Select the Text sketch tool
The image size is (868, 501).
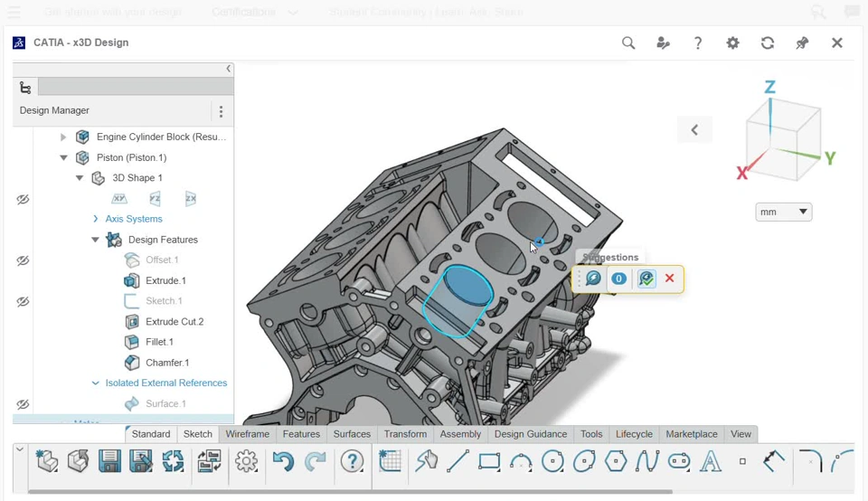click(711, 460)
